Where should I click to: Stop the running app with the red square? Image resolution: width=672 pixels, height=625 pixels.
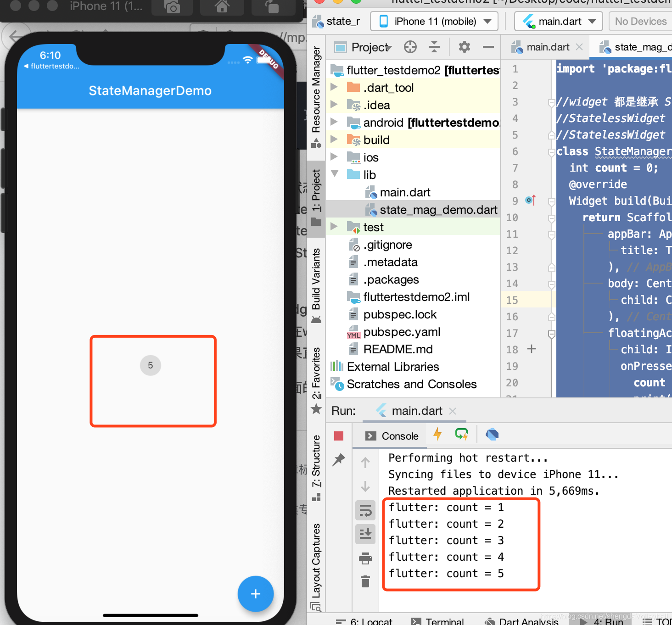(338, 435)
